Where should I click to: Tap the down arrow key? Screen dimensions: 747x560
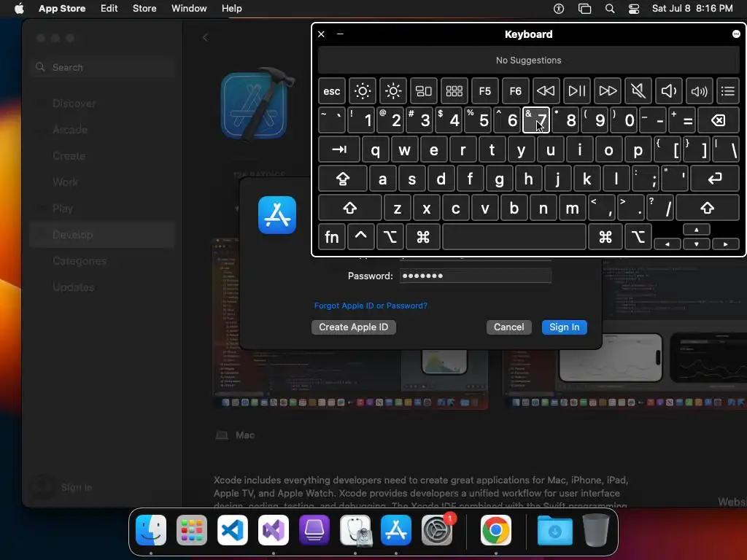pyautogui.click(x=697, y=244)
